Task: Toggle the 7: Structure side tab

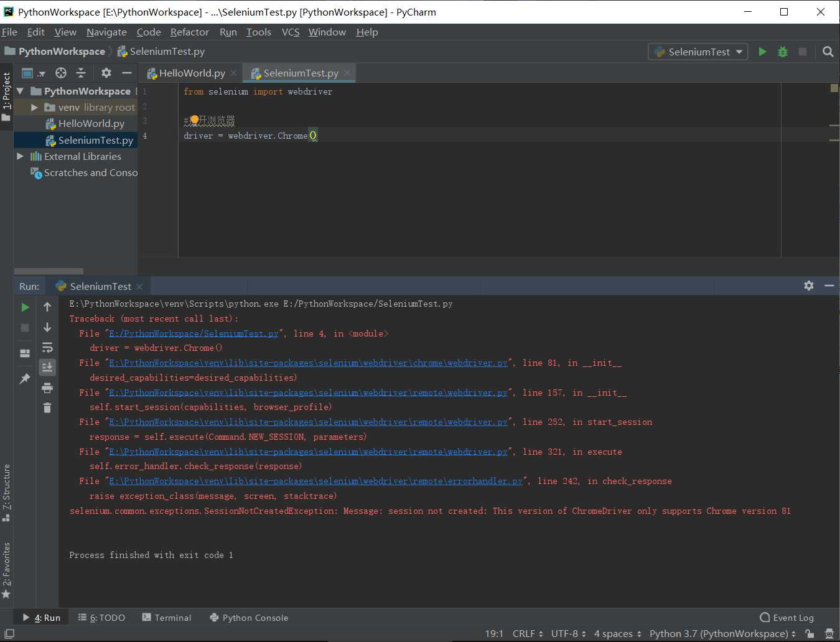Action: click(6, 492)
